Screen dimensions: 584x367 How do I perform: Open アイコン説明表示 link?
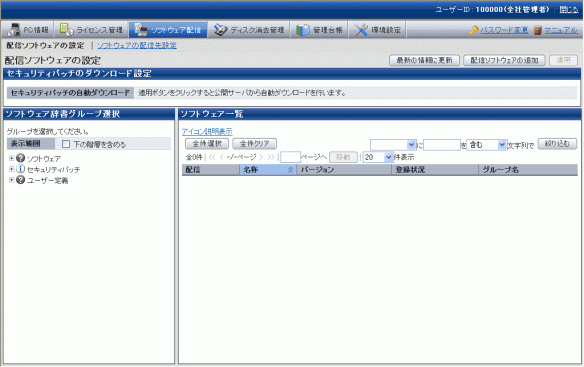tap(207, 132)
